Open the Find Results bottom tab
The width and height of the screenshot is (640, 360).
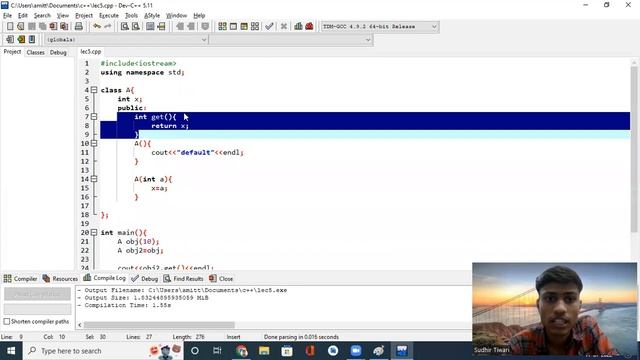click(183, 279)
